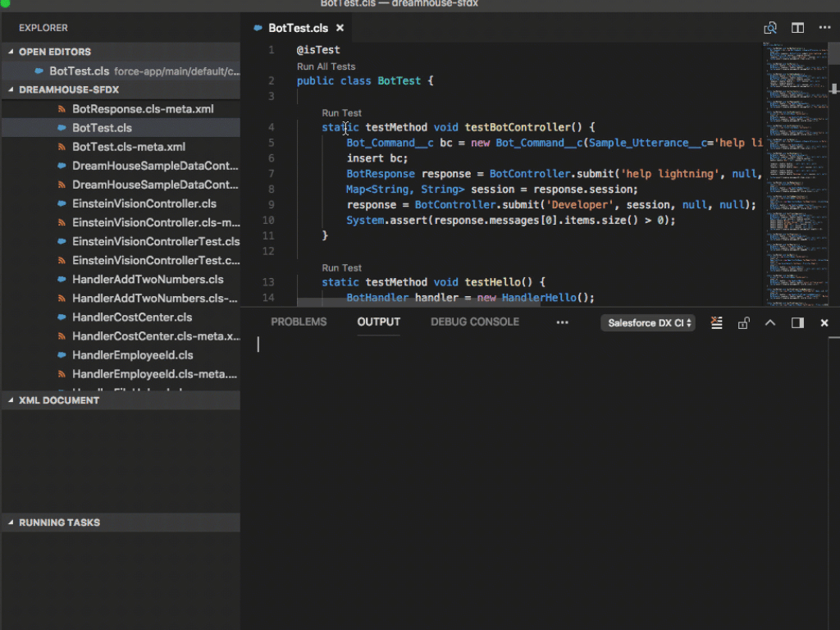Maximize the panel with the up chevron
Screen dimensions: 840x630
[769, 322]
